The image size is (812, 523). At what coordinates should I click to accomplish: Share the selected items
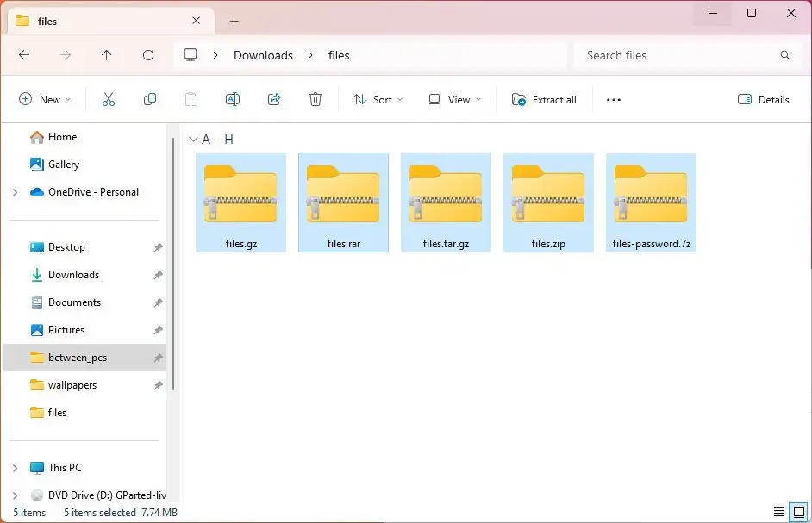point(274,99)
